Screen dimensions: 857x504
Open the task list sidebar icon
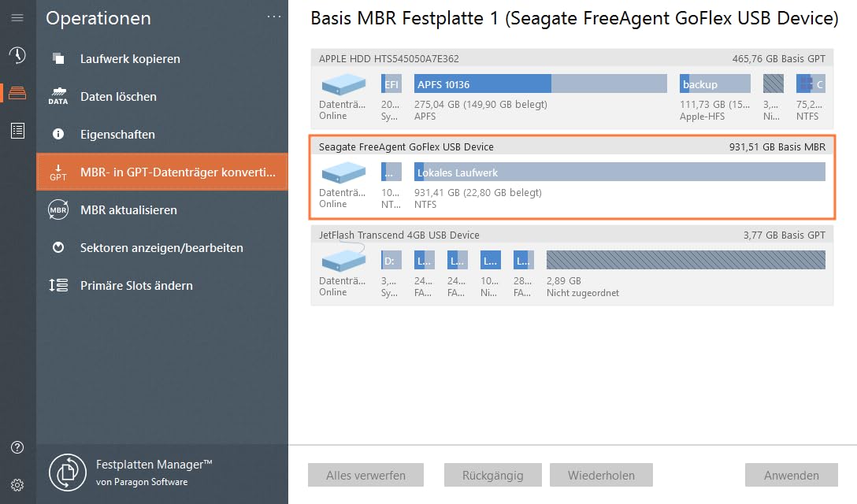click(x=17, y=131)
